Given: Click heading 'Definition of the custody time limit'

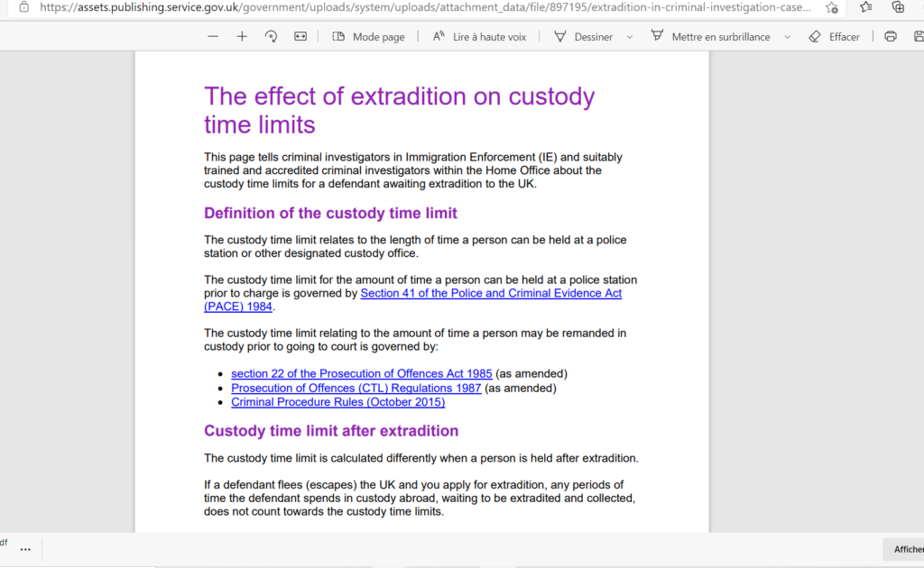Looking at the screenshot, I should tap(330, 213).
